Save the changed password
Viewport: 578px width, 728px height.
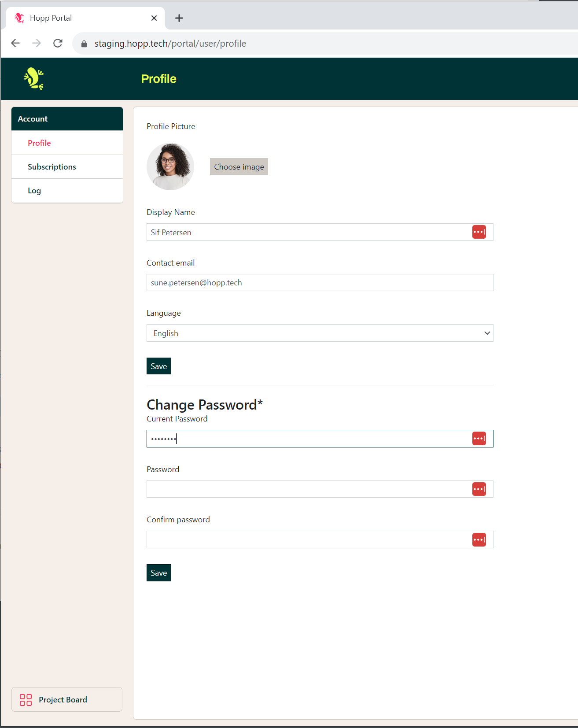point(159,573)
